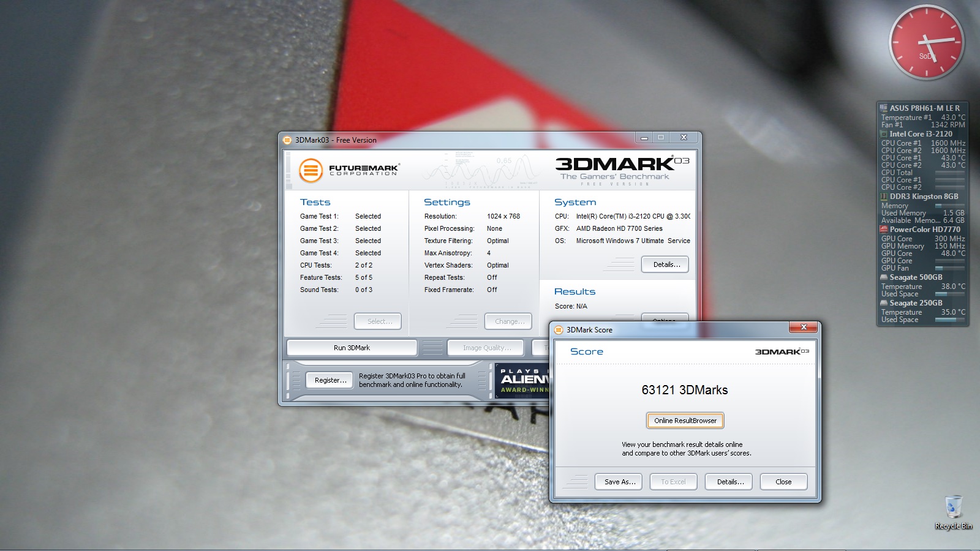This screenshot has width=980, height=551.
Task: Click the Resolution value 1024 x 768
Action: pyautogui.click(x=503, y=216)
